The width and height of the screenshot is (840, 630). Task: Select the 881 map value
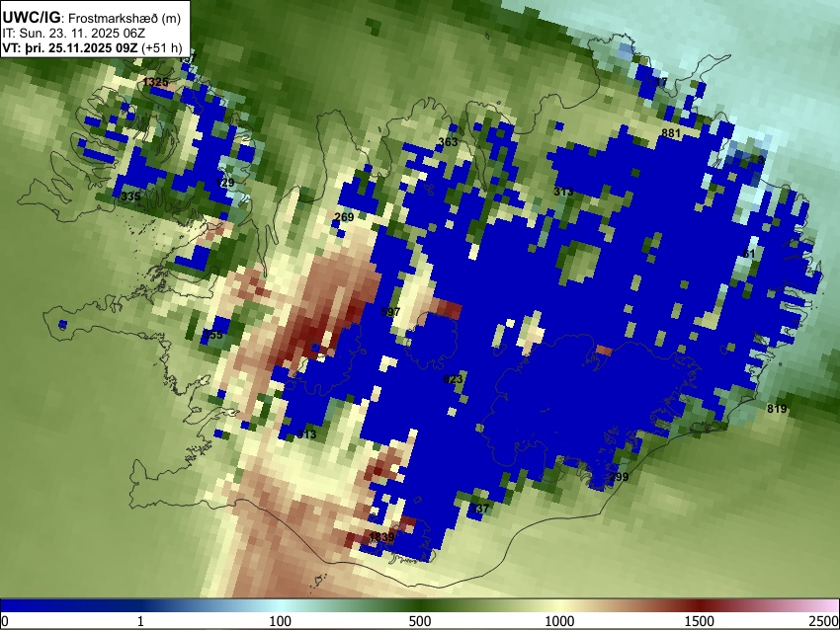671,133
